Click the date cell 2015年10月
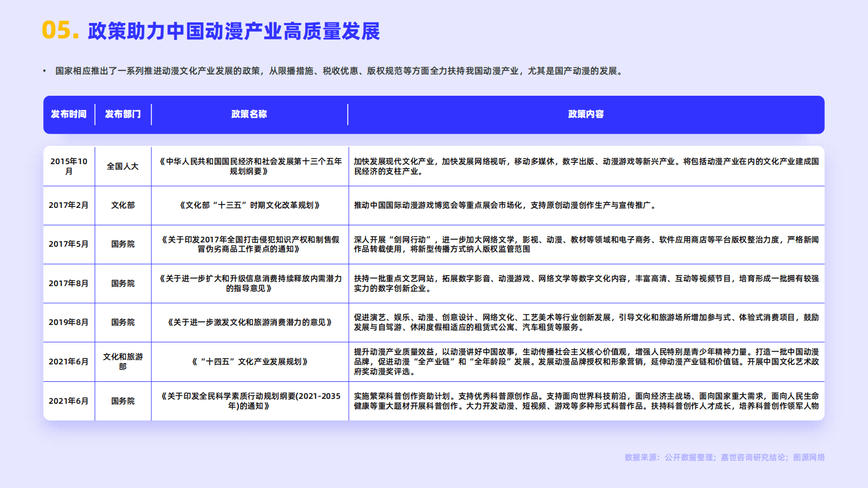 pos(69,166)
